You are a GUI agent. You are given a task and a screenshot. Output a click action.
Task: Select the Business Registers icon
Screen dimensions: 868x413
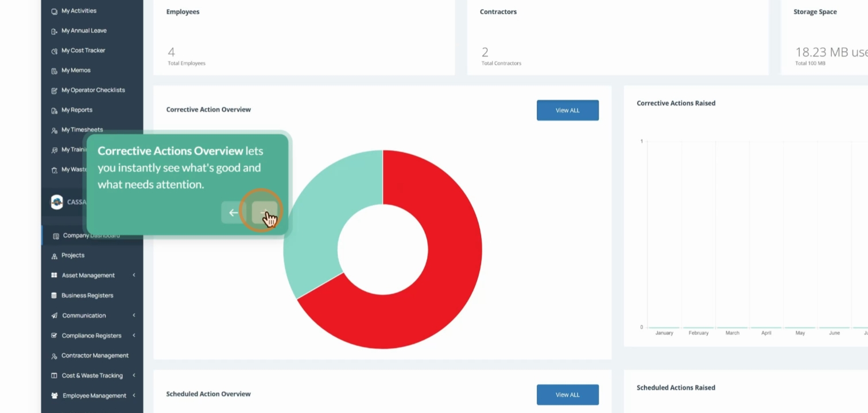[x=55, y=295]
